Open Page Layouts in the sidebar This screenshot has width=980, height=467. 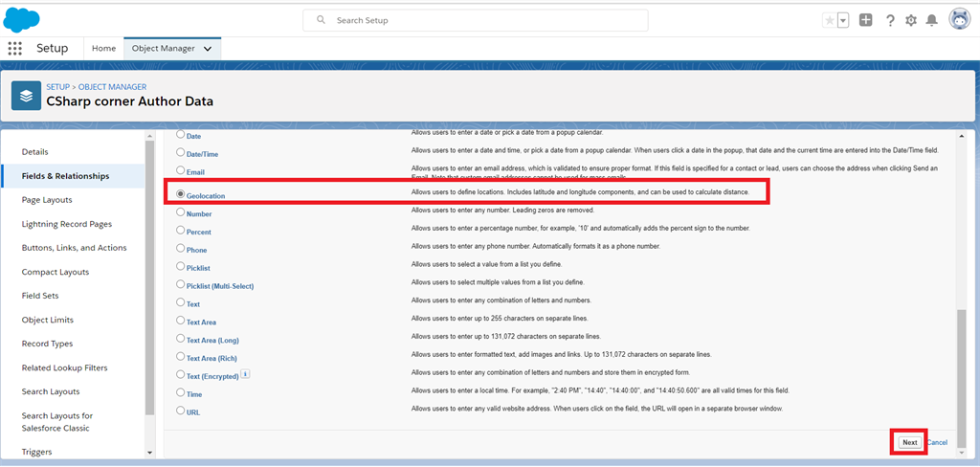pos(47,200)
